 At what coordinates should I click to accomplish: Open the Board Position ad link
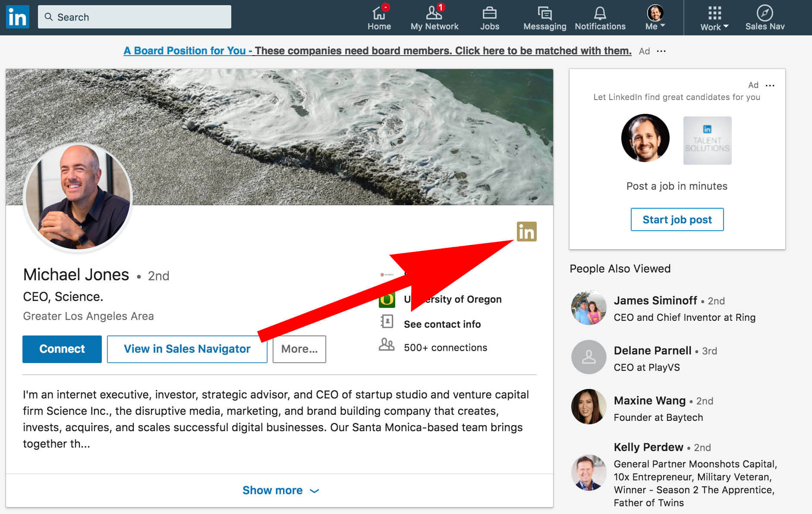pyautogui.click(x=378, y=51)
